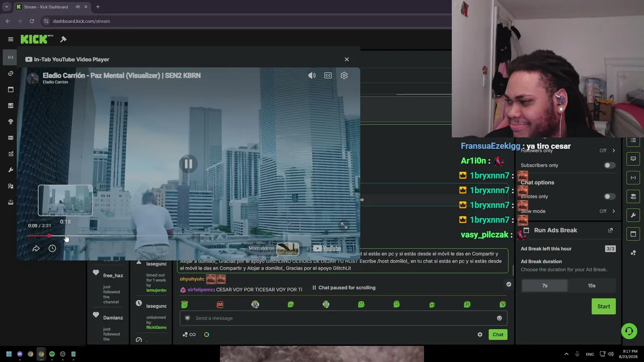Toggle Emotes only chat option

[x=609, y=197]
